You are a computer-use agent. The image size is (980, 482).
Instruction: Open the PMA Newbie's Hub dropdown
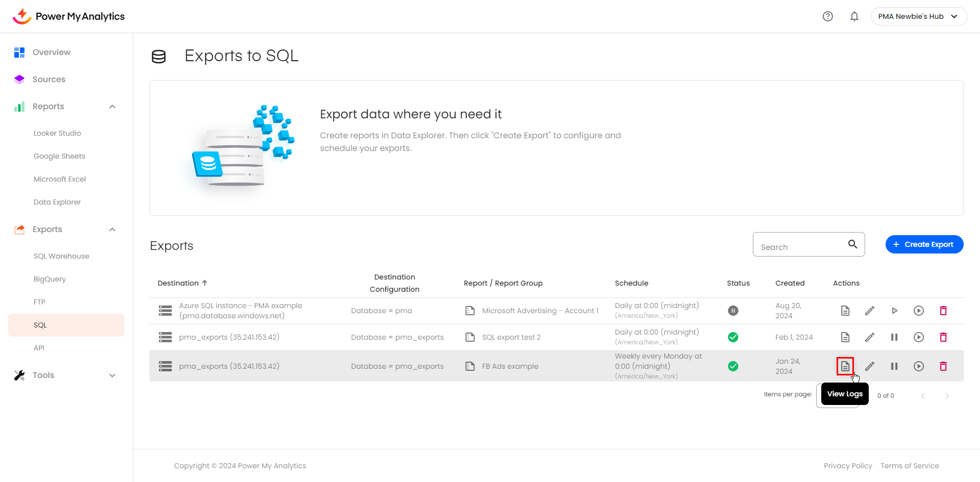(918, 16)
